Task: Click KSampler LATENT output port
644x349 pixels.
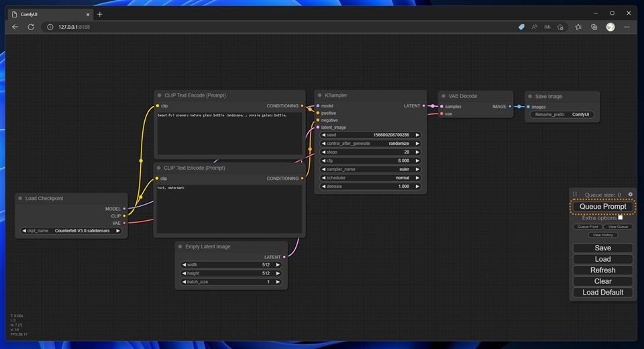Action: [x=424, y=106]
